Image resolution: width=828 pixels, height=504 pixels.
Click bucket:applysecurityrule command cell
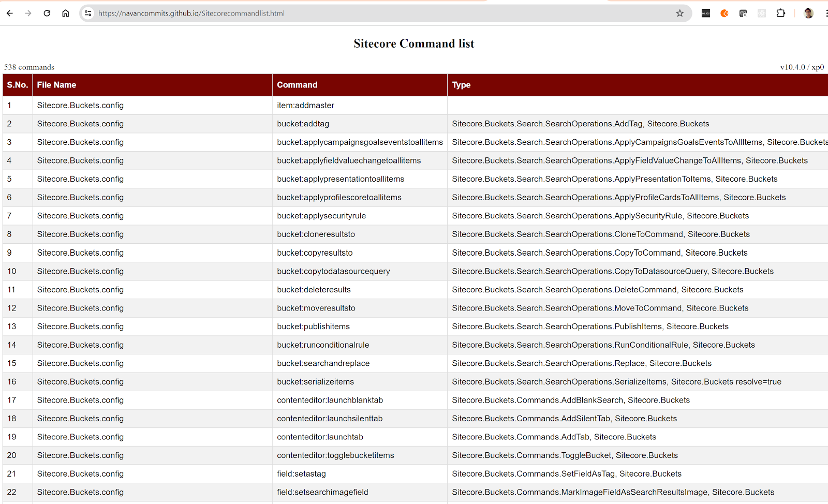click(360, 216)
